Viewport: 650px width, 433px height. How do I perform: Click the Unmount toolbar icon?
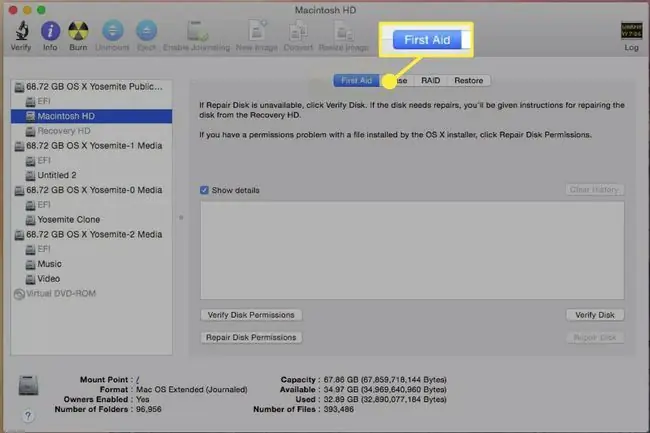coord(113,31)
